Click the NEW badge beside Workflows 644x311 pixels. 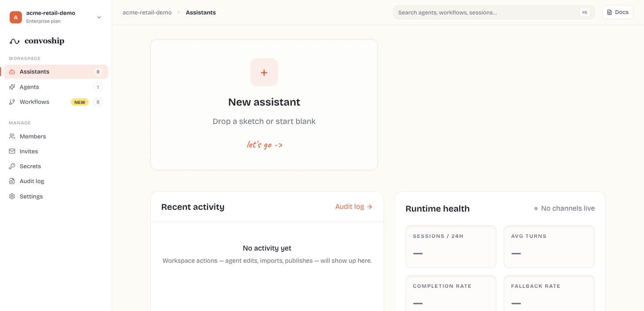(80, 102)
